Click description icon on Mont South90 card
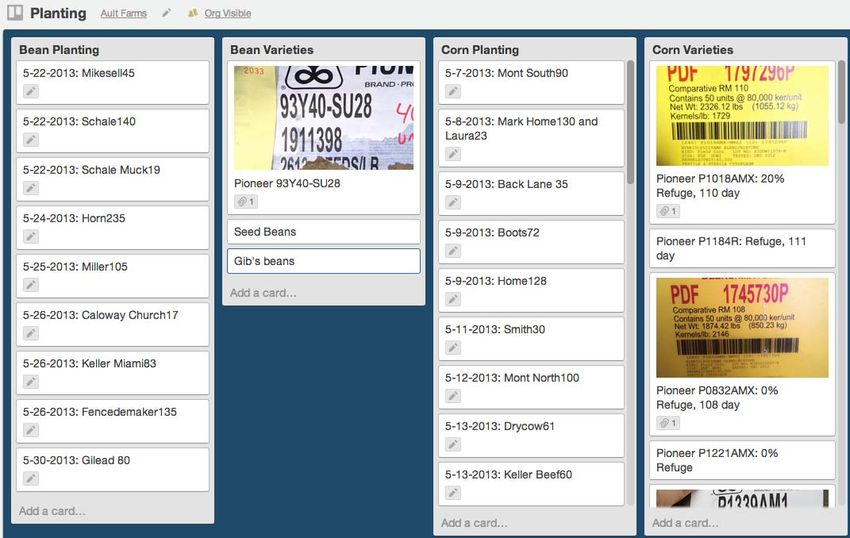The width and height of the screenshot is (850, 538). click(453, 91)
